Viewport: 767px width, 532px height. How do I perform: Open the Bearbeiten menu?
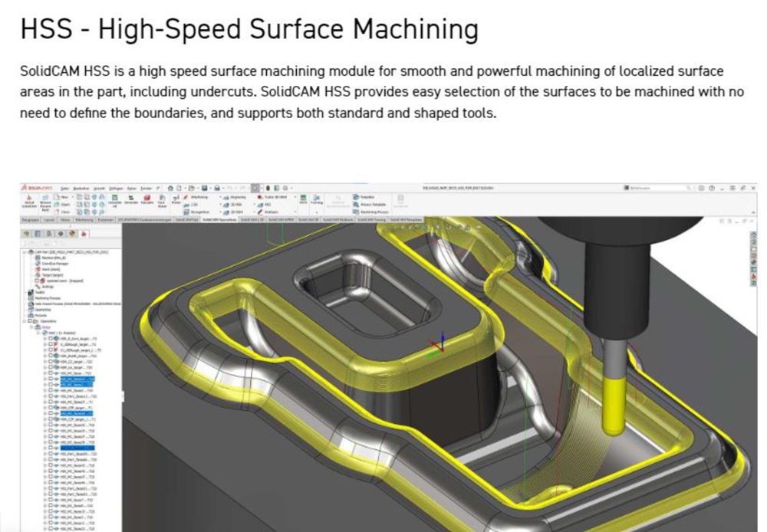pyautogui.click(x=81, y=189)
